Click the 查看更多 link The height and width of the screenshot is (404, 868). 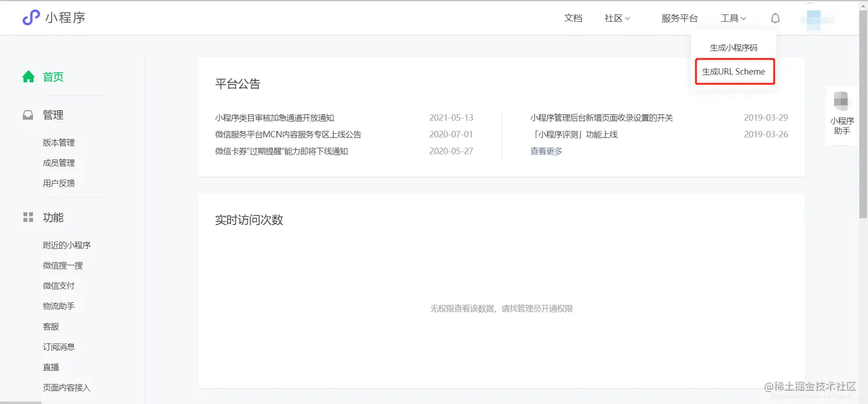545,150
